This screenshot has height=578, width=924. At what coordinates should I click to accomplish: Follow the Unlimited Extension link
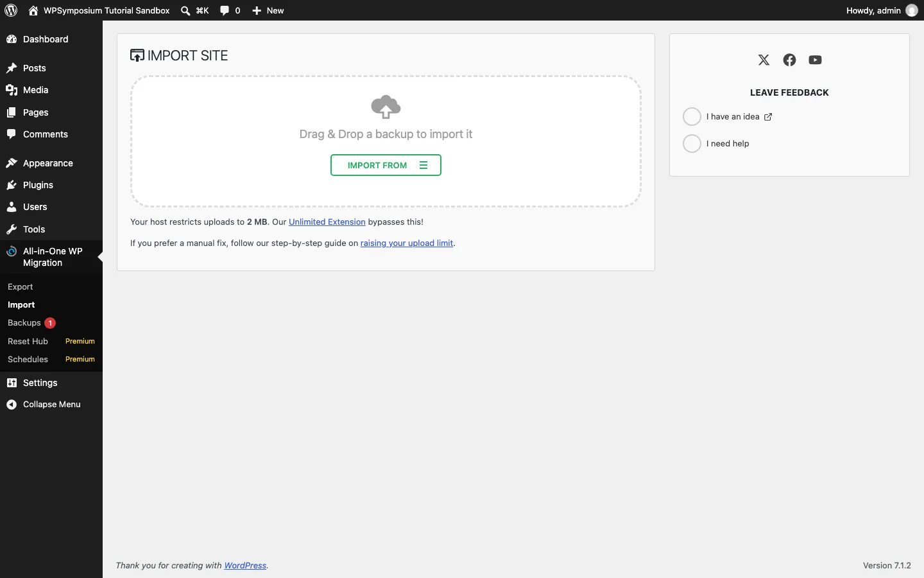327,222
